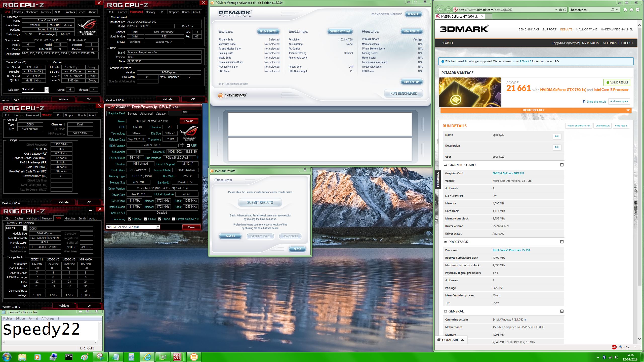Click SELECT SUITES in PCMark Vantage
Image resolution: width=644 pixels, height=362 pixels.
[x=268, y=31]
